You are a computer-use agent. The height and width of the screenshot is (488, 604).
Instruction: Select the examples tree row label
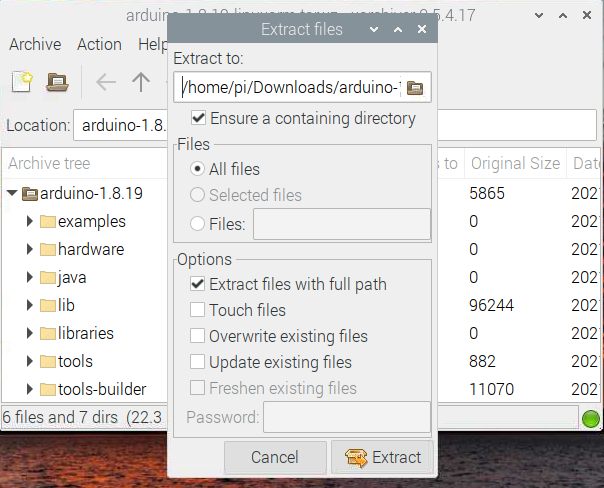point(92,221)
